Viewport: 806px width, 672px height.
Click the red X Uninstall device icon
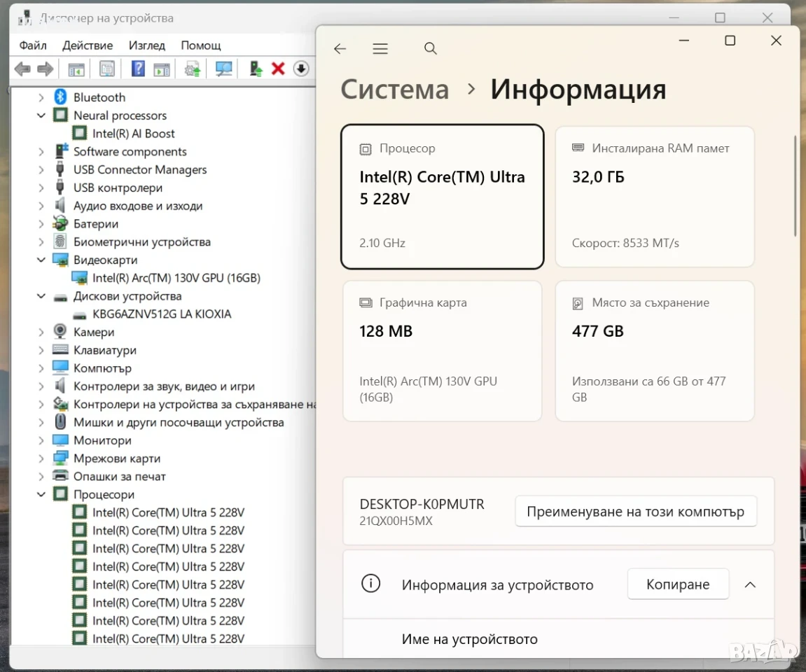pos(278,69)
